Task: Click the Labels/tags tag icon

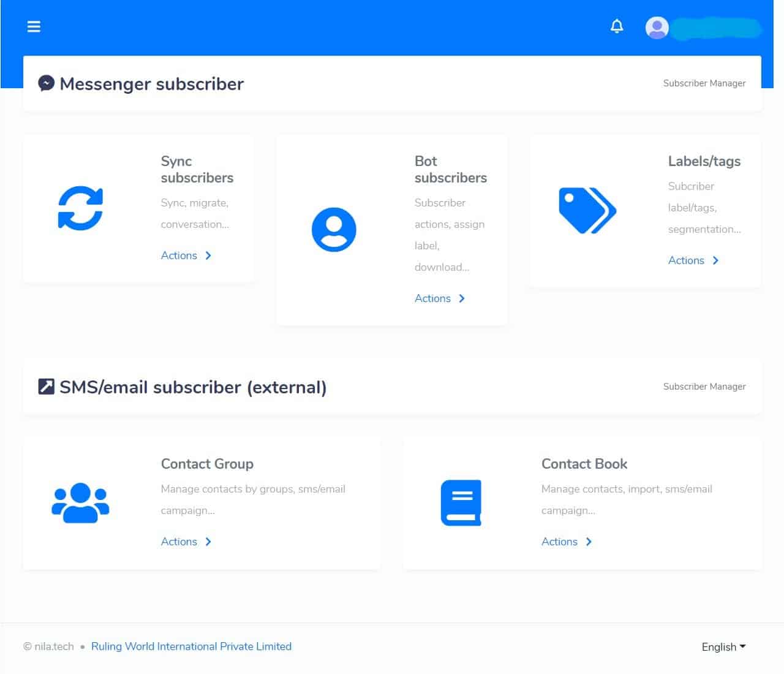Action: [x=587, y=210]
